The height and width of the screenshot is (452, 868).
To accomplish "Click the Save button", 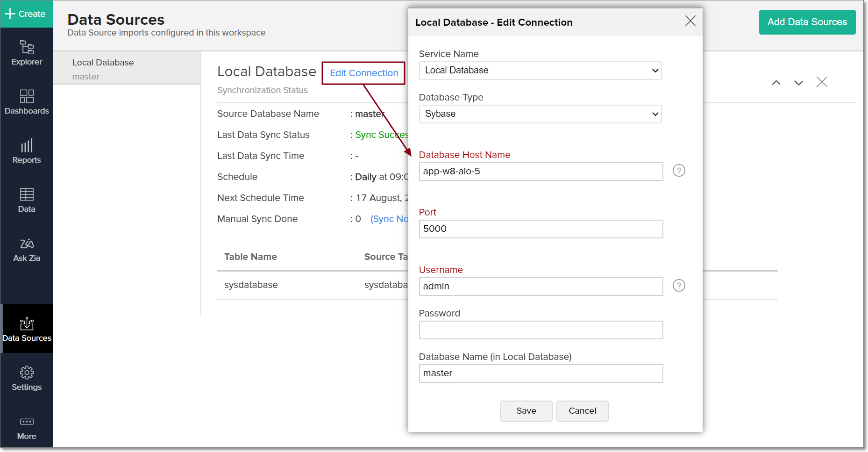I will tap(526, 411).
